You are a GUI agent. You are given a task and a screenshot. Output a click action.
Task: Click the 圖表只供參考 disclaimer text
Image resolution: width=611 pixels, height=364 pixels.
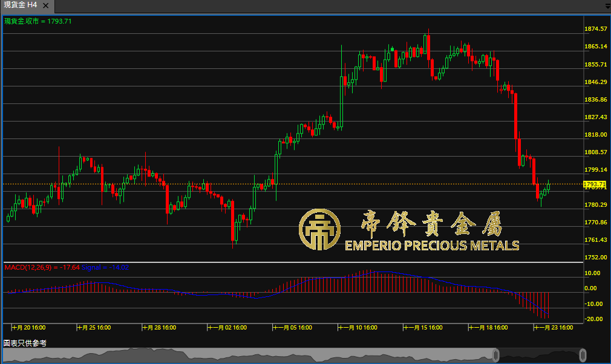click(x=25, y=343)
